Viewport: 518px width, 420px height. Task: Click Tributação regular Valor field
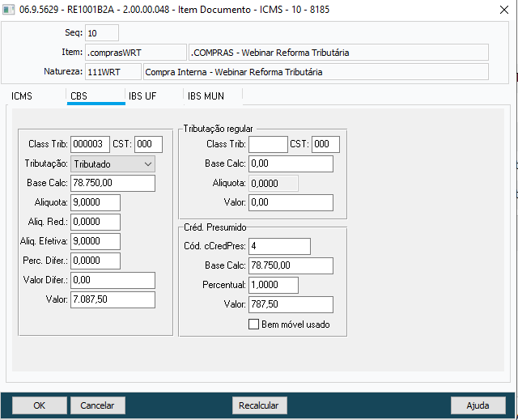pyautogui.click(x=291, y=202)
